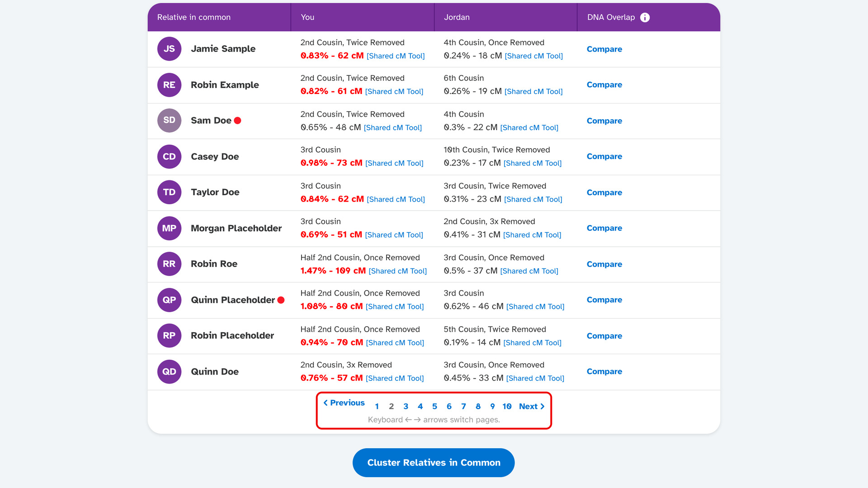Viewport: 868px width, 488px height.
Task: Select page 9 in pagination
Action: (492, 406)
